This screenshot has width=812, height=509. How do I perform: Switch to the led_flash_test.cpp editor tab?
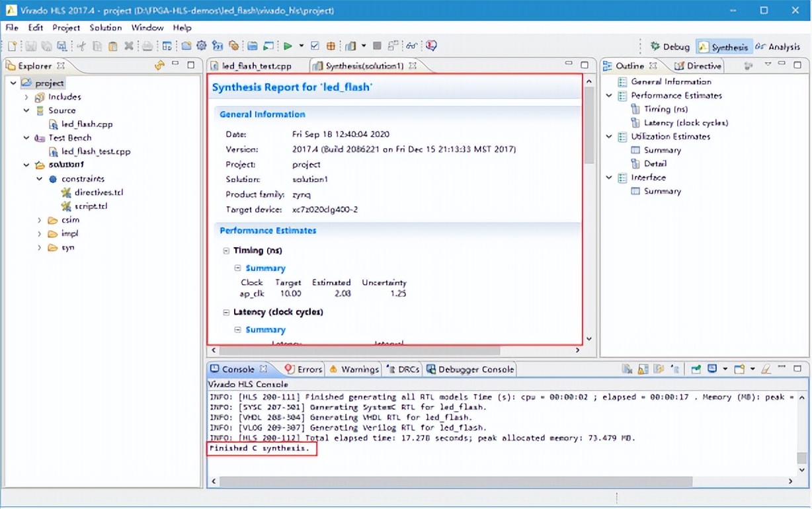pos(251,66)
